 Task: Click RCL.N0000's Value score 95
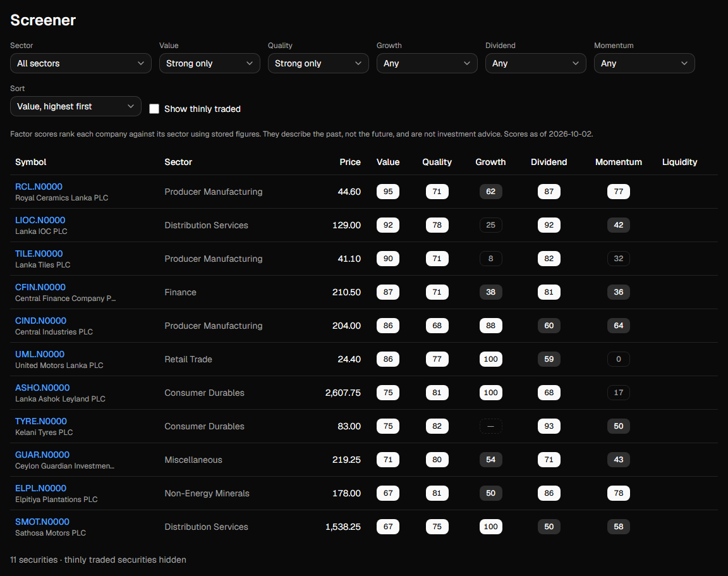(388, 192)
